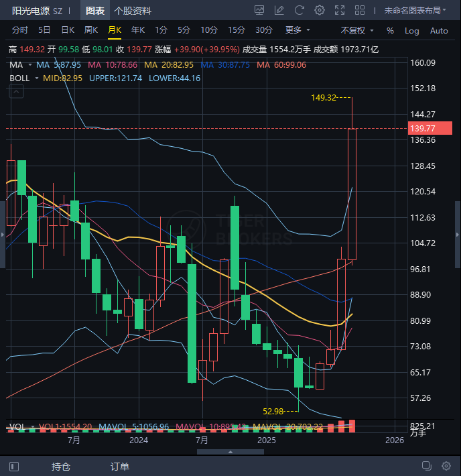Collapse indicator legend with the caret box
The image size is (461, 476).
pyautogui.click(x=16, y=91)
